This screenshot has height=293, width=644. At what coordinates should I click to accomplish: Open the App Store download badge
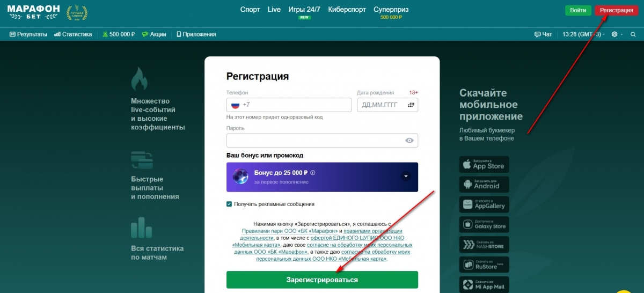pyautogui.click(x=484, y=164)
